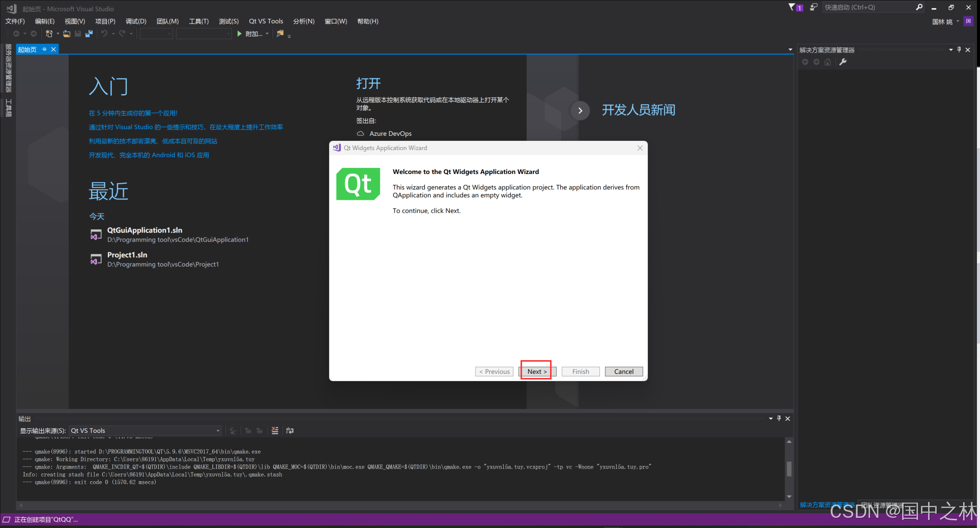
Task: Open the Android and iOS apps link
Action: (x=149, y=155)
